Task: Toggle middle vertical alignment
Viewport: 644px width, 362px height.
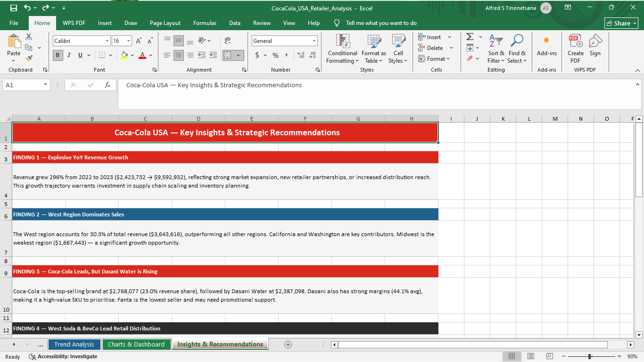Action: [x=179, y=41]
